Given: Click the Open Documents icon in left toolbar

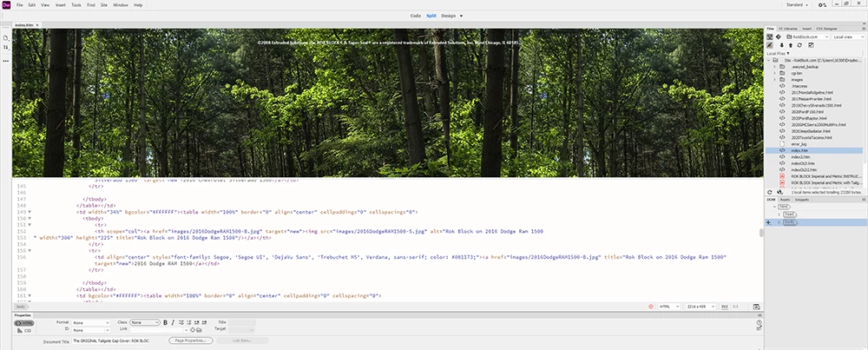Looking at the screenshot, I should (x=6, y=37).
